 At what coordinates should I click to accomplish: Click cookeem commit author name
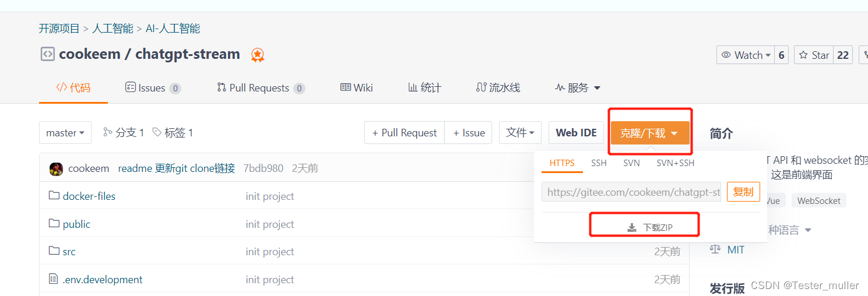(89, 168)
